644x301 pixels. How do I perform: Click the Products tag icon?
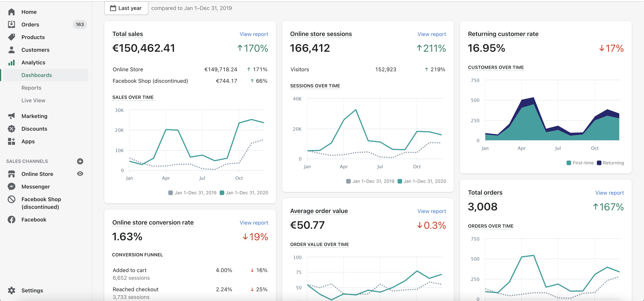(x=11, y=37)
